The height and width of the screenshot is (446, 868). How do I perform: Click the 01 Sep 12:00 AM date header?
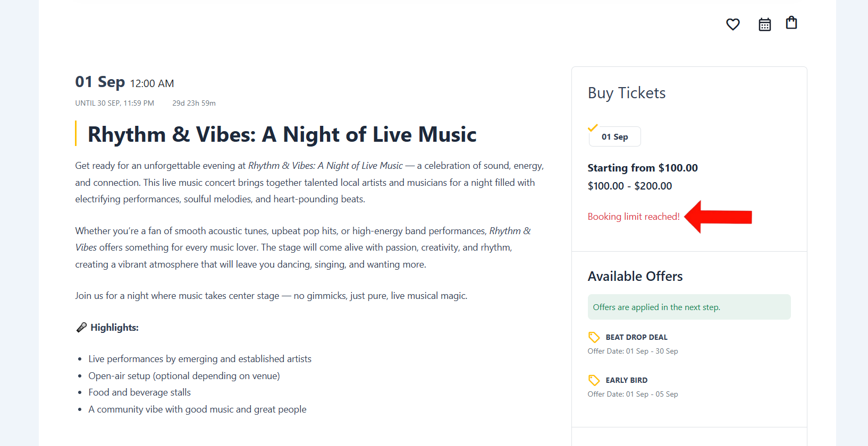(x=124, y=82)
